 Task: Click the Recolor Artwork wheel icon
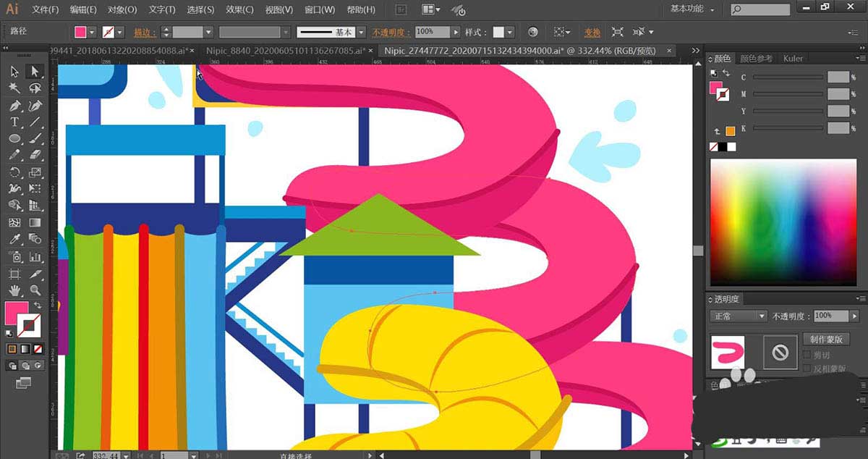(533, 32)
